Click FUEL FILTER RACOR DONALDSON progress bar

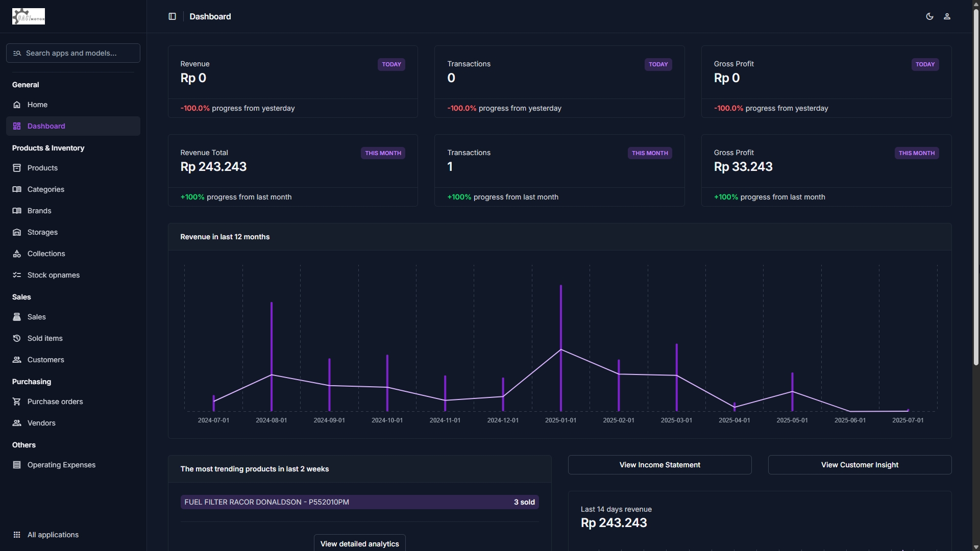click(x=359, y=502)
